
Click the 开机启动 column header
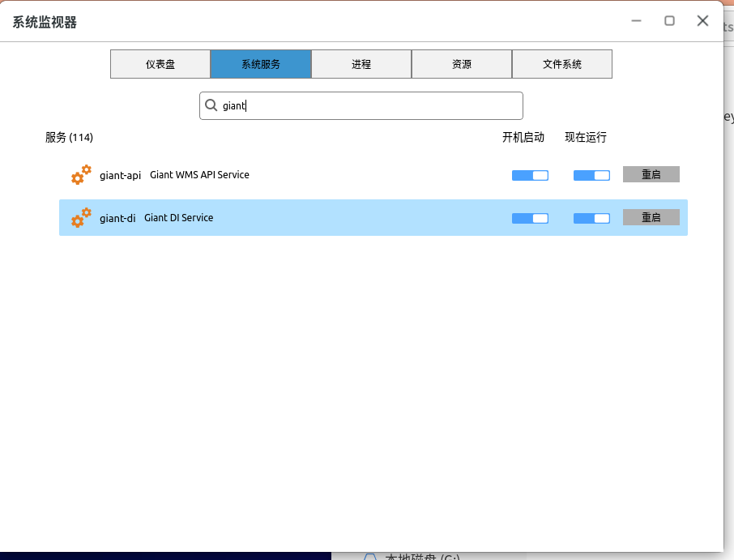click(x=523, y=137)
